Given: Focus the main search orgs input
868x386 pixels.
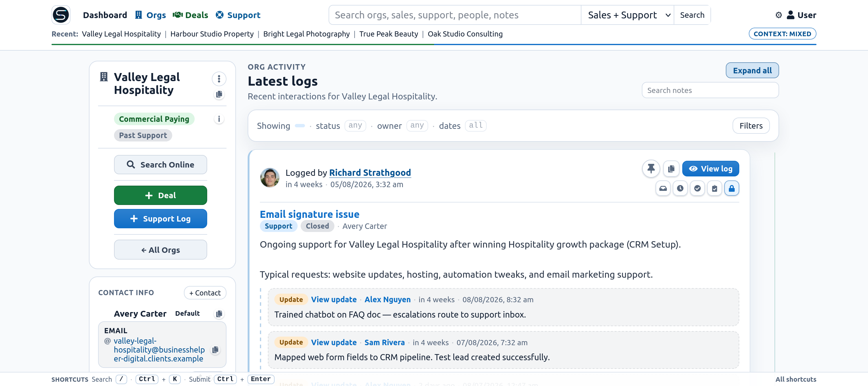Looking at the screenshot, I should [x=455, y=15].
